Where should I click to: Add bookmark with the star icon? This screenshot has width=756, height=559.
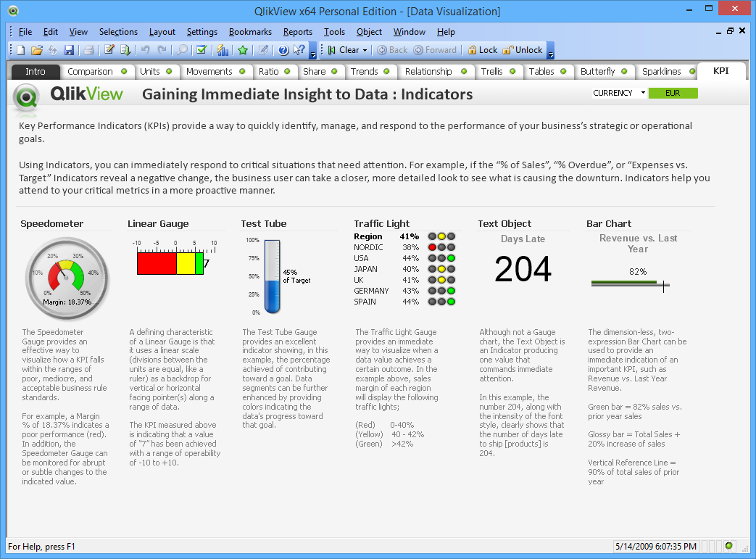coord(243,50)
